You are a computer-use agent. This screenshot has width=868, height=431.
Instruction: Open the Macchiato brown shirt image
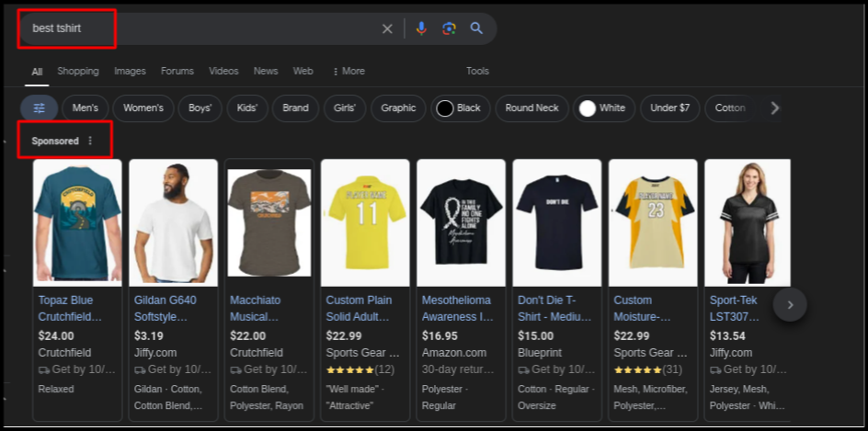click(269, 222)
